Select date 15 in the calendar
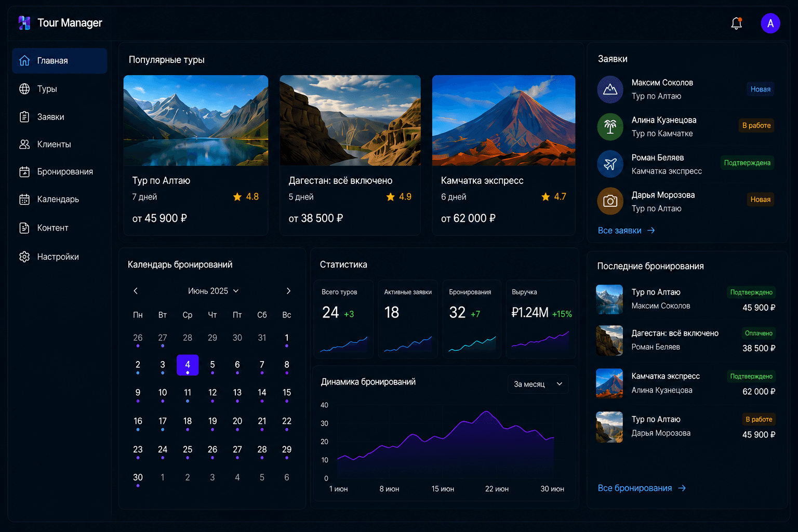 point(287,393)
